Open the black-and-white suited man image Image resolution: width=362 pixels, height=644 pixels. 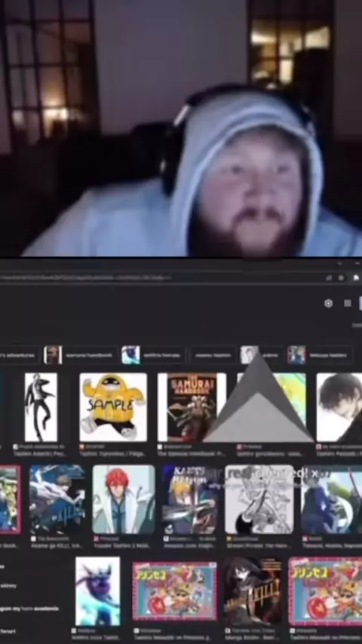[41, 407]
